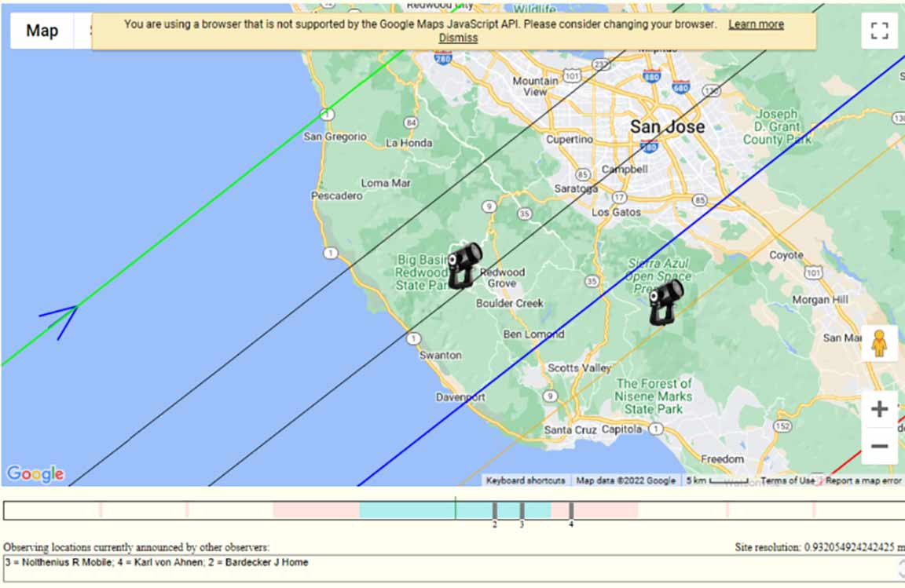
Task: Click the telescope marker near Sierra Azul
Action: point(665,302)
